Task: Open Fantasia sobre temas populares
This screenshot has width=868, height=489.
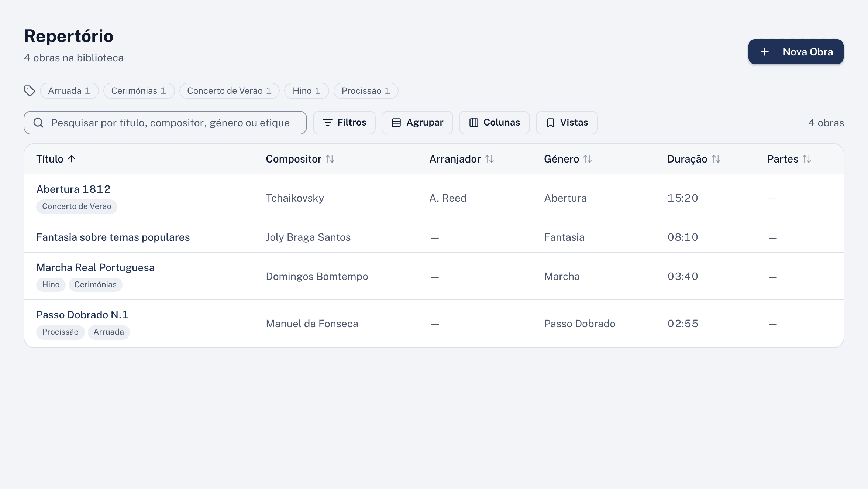Action: tap(113, 237)
